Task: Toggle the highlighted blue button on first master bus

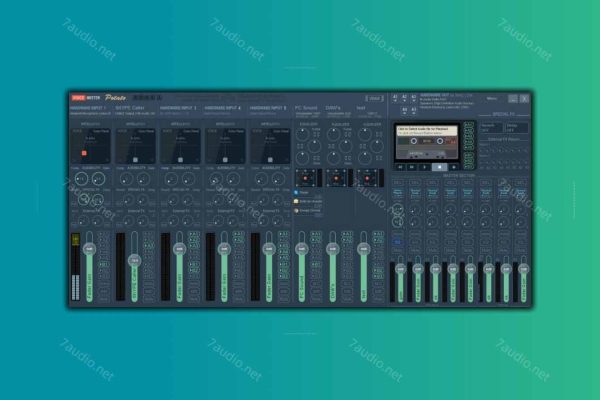Action: [398, 242]
